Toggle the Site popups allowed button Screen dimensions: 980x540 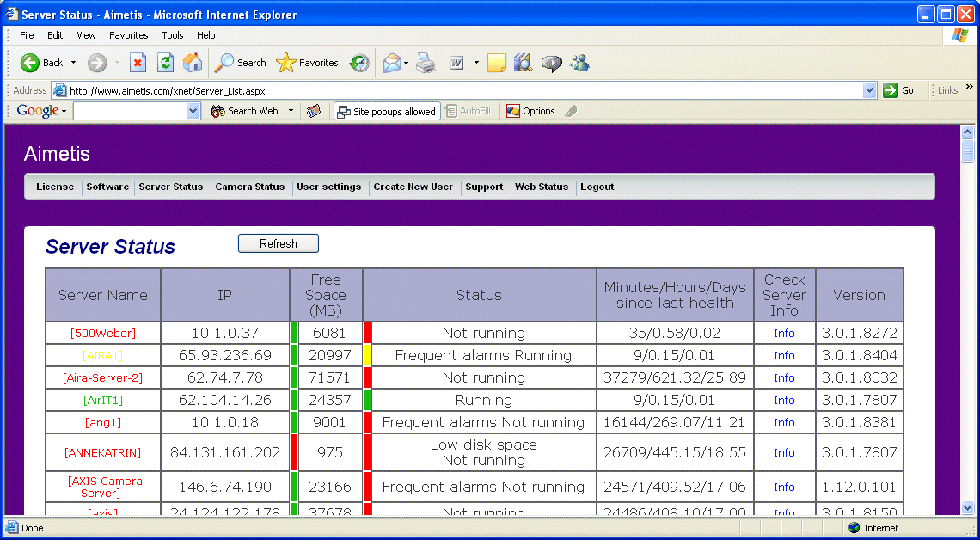tap(387, 111)
